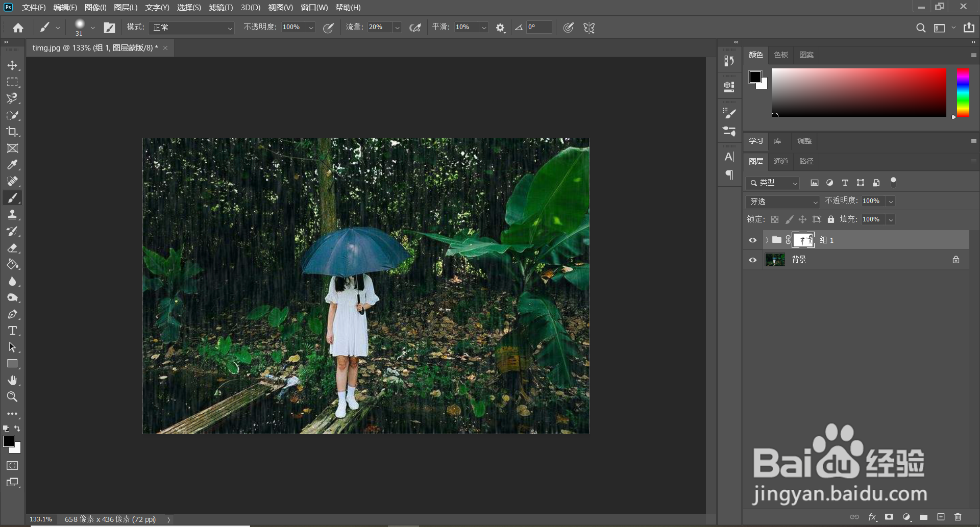Select the Quick Selection tool

coord(12,115)
